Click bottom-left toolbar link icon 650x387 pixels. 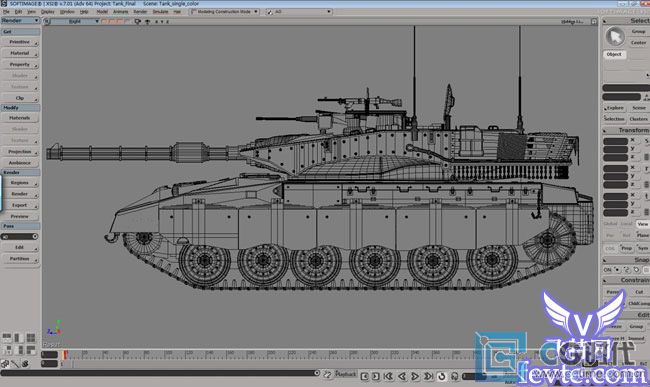click(x=5, y=364)
